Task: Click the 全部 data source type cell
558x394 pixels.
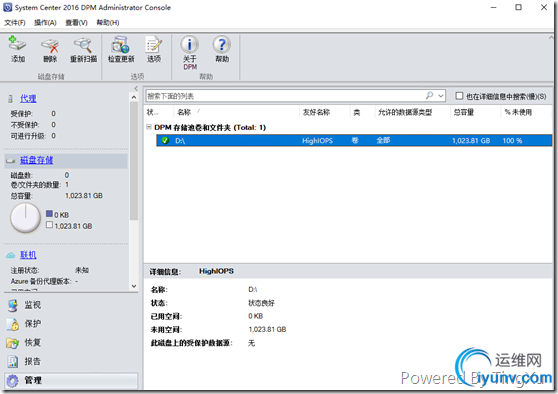Action: point(383,140)
